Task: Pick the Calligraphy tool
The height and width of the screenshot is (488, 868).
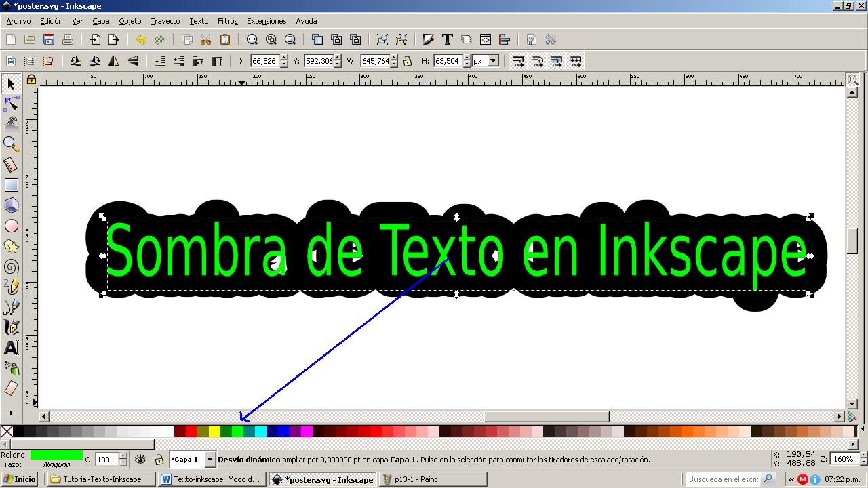Action: click(x=11, y=327)
